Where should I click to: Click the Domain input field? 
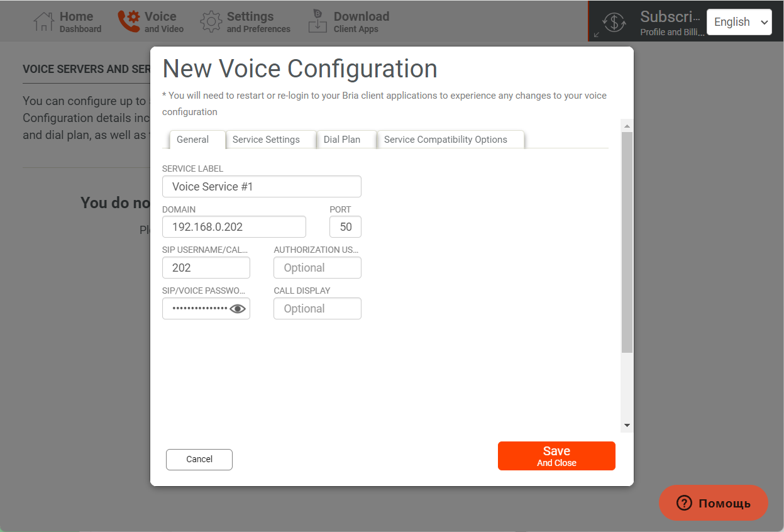(234, 227)
